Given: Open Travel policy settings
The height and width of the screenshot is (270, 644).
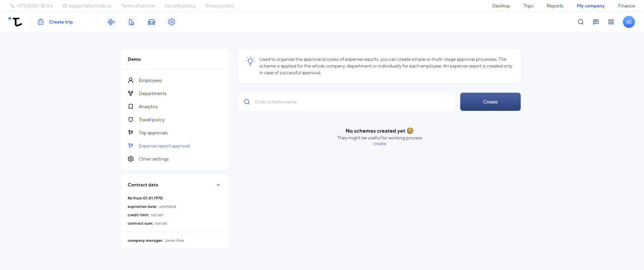Looking at the screenshot, I should click(152, 120).
